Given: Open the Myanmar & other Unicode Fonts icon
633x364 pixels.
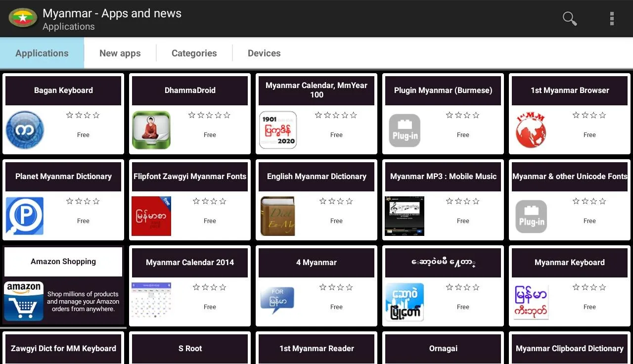Looking at the screenshot, I should pos(531,217).
